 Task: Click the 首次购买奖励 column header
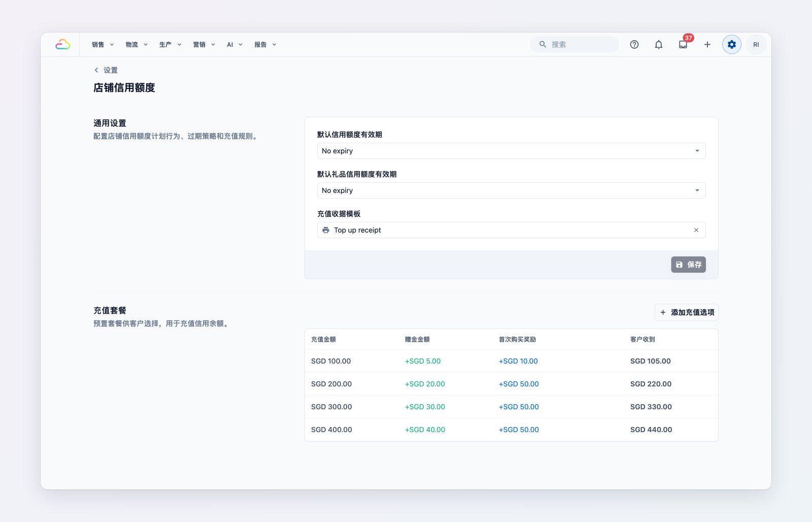coord(517,339)
